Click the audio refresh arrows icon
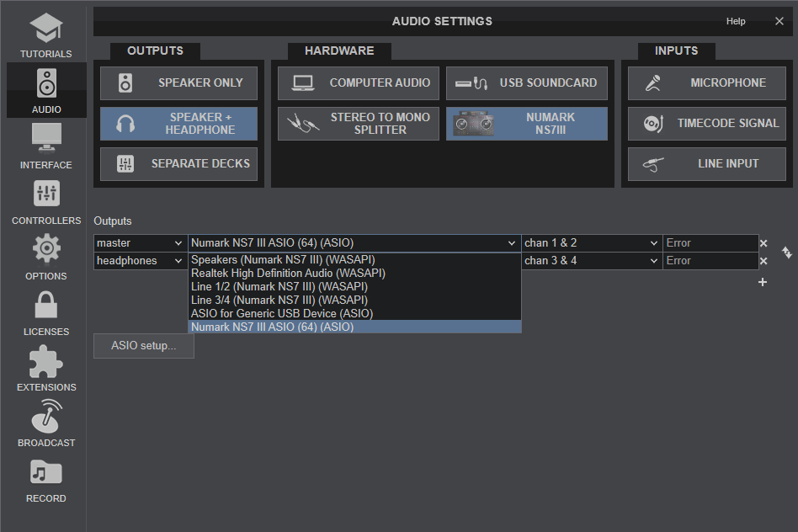 [x=787, y=252]
